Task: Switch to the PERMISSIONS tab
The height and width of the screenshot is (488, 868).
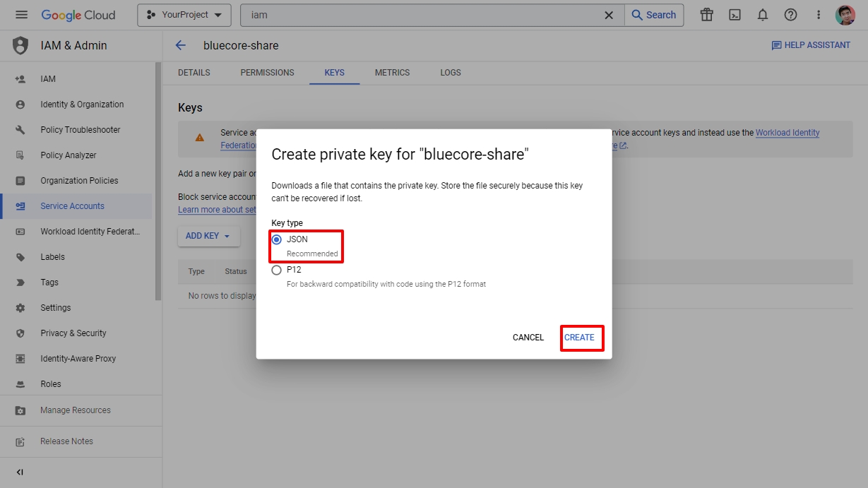Action: pos(267,73)
